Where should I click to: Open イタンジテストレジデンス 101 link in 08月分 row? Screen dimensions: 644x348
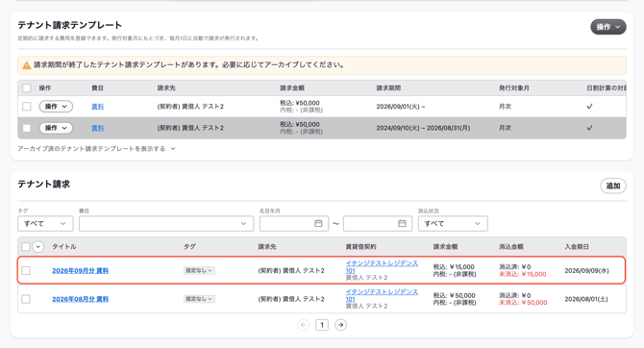click(382, 295)
